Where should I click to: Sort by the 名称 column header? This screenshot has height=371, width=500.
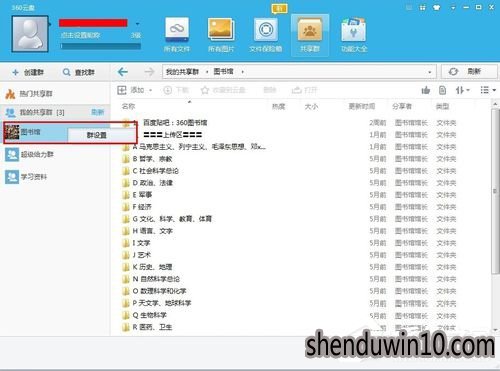click(x=128, y=106)
